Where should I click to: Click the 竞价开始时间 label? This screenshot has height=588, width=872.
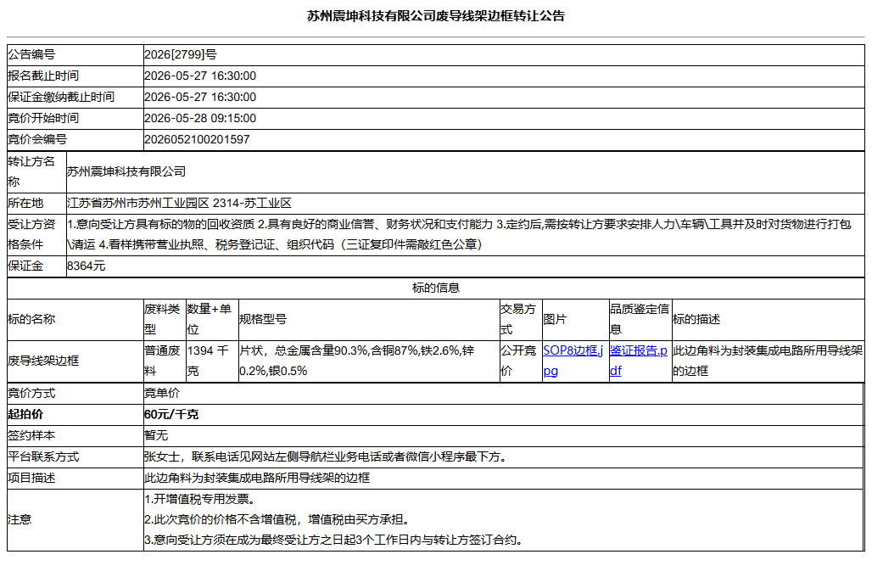[43, 118]
